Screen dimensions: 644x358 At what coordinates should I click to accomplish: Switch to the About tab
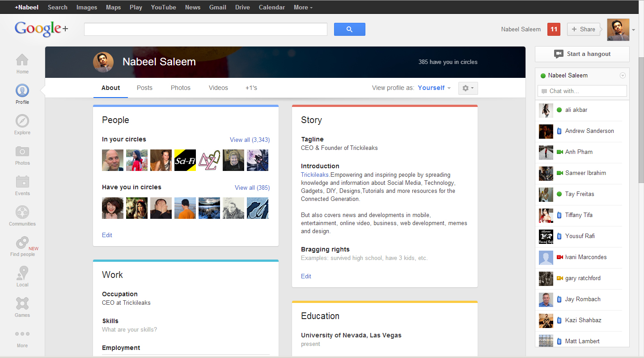[110, 88]
